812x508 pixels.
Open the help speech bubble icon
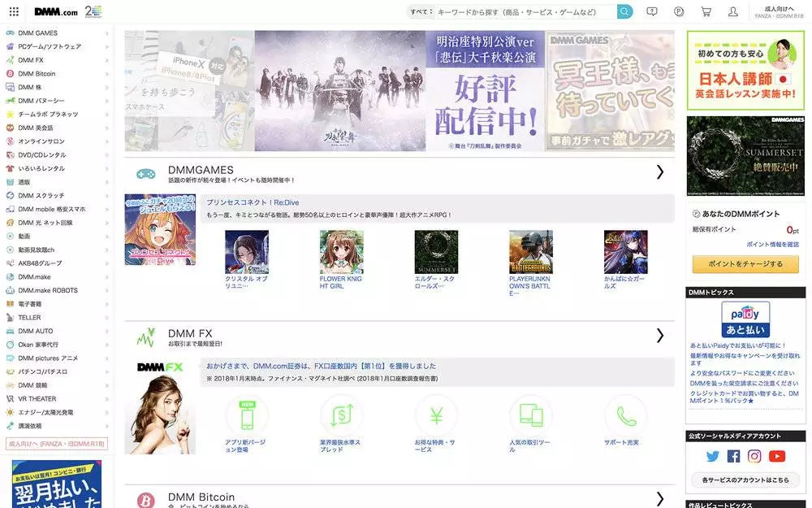[652, 11]
